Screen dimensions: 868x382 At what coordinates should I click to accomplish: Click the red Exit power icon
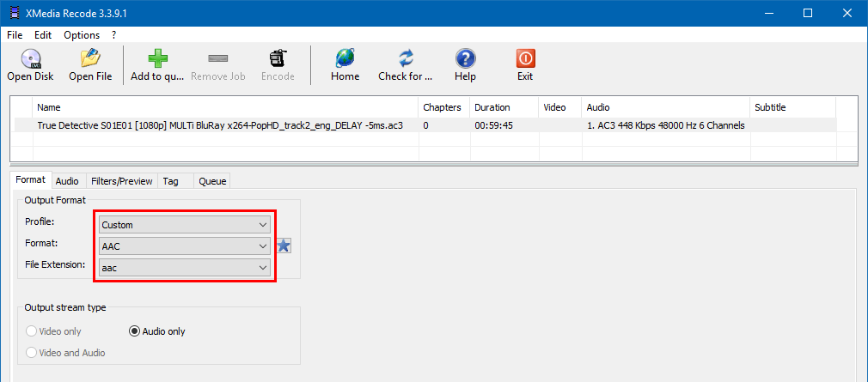pos(525,58)
